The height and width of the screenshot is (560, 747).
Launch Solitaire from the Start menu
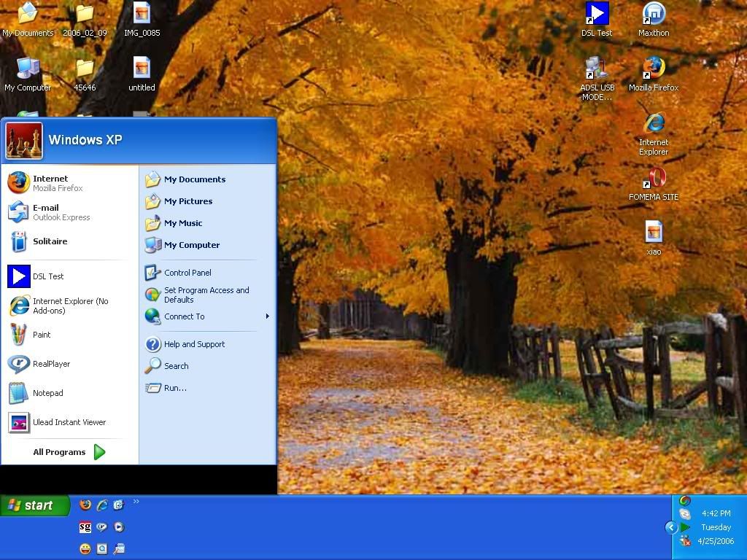coord(50,241)
